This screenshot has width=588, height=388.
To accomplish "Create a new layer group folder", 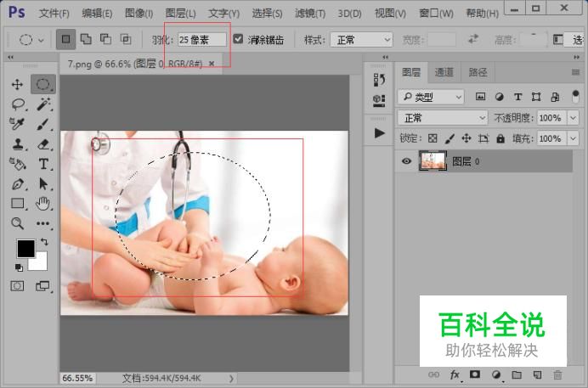I will coord(517,374).
